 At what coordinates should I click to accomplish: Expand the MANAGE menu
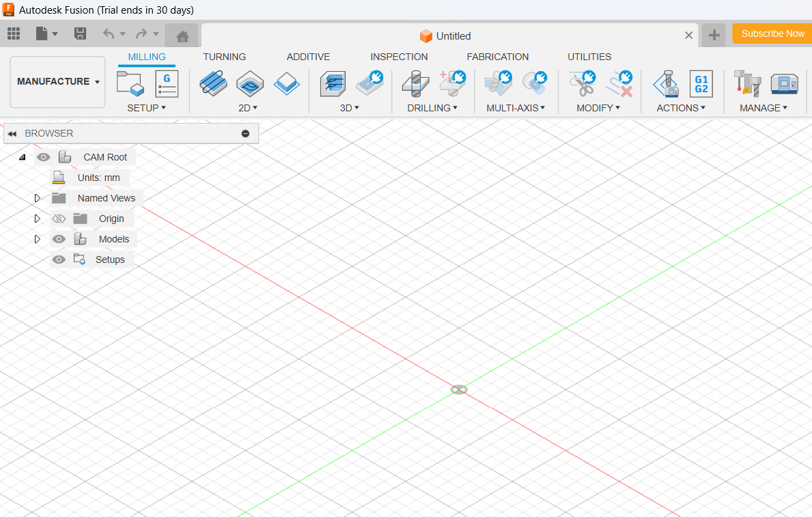[764, 108]
